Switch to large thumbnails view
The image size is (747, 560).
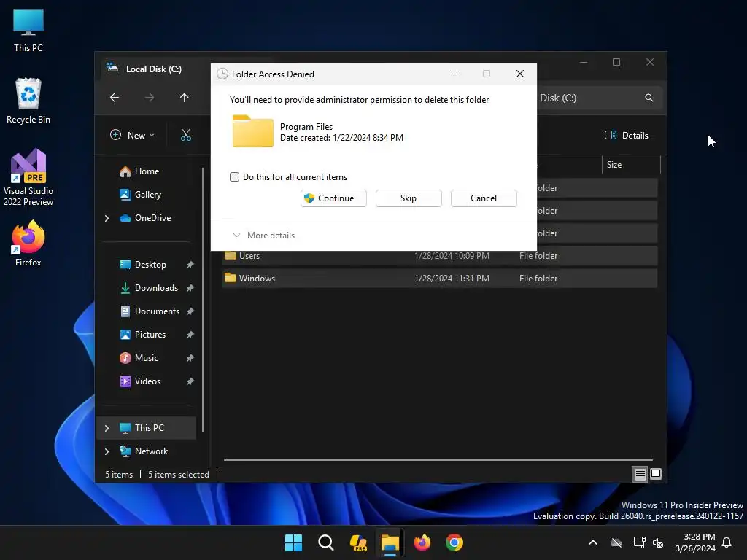pos(656,474)
